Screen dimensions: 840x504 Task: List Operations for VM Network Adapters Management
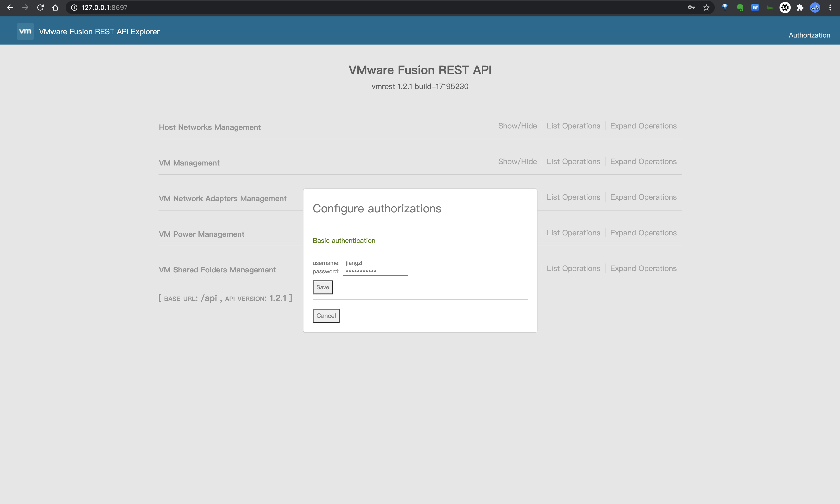click(573, 197)
